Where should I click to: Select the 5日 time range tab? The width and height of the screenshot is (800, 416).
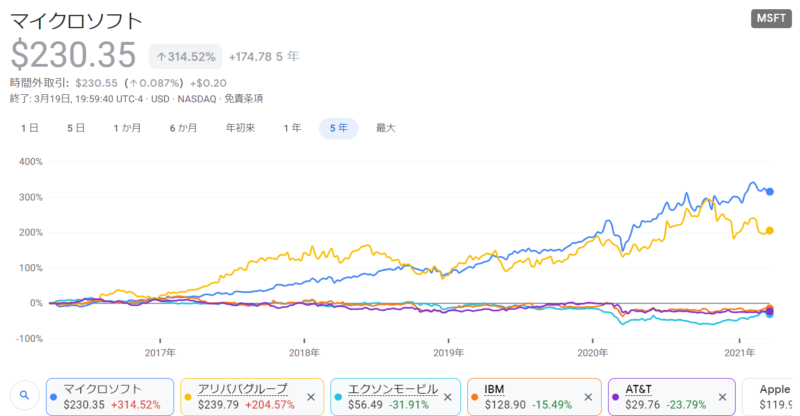(x=76, y=128)
